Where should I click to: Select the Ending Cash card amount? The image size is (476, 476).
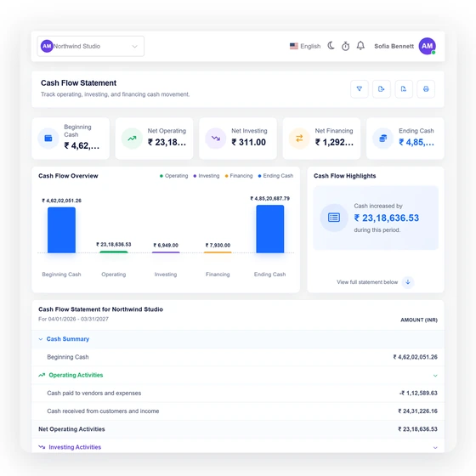pos(416,142)
